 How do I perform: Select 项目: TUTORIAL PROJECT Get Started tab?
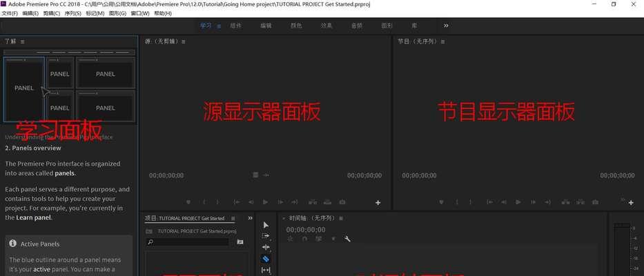coord(185,218)
